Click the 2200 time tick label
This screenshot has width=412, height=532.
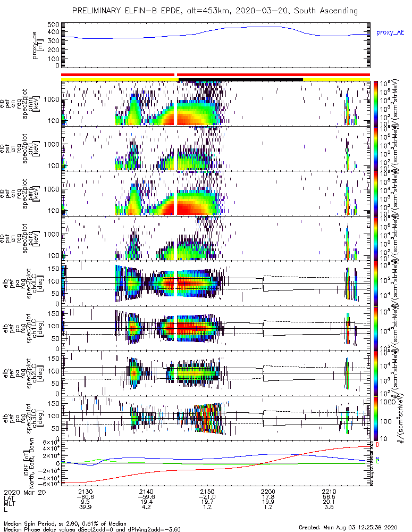268,492
